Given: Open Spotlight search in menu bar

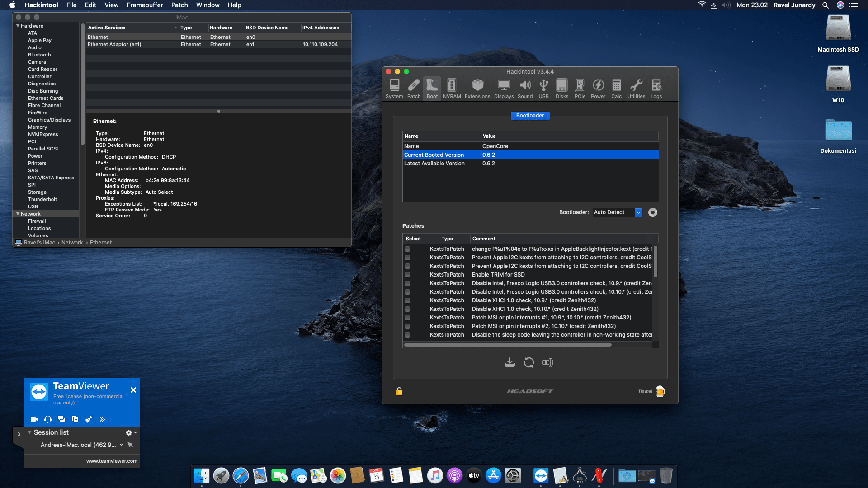Looking at the screenshot, I should (x=826, y=5).
